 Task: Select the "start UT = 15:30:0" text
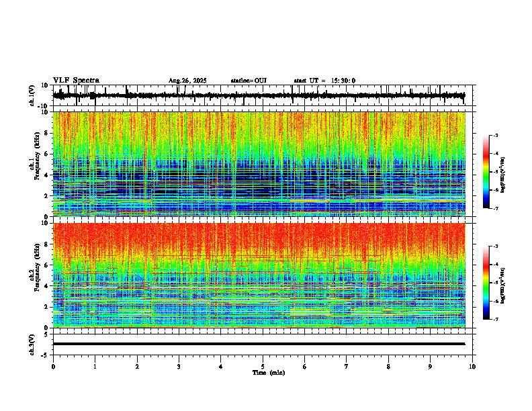[324, 81]
